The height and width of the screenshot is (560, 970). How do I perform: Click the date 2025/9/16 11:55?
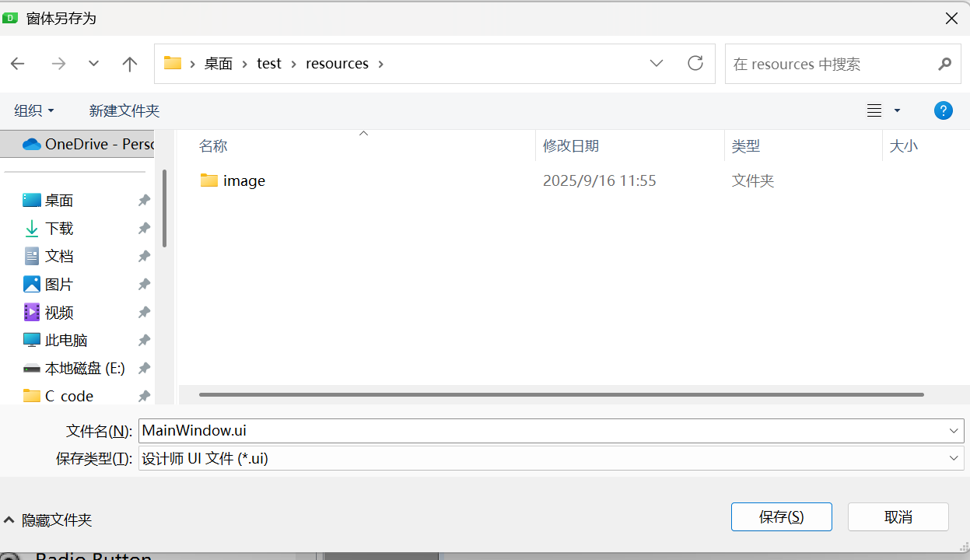point(599,180)
